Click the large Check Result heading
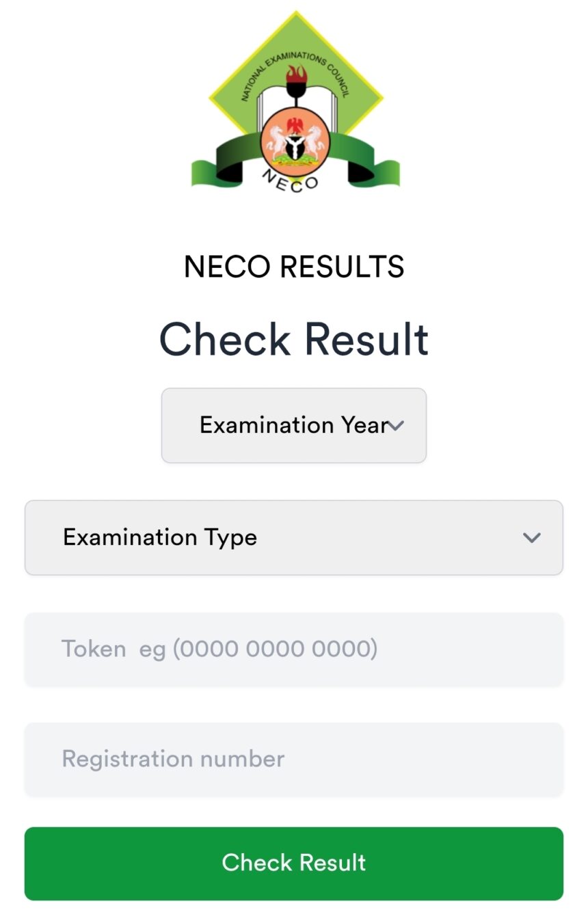The image size is (588, 912). pos(294,339)
